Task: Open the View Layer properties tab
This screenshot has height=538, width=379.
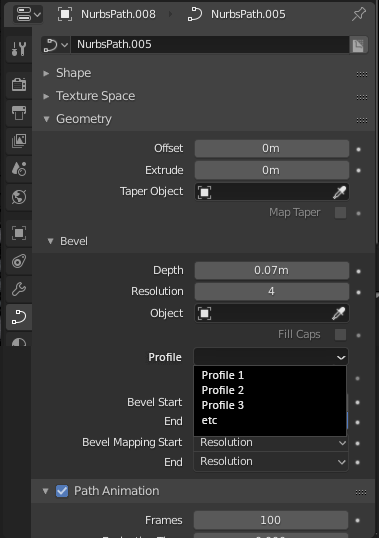Action: coord(19,141)
